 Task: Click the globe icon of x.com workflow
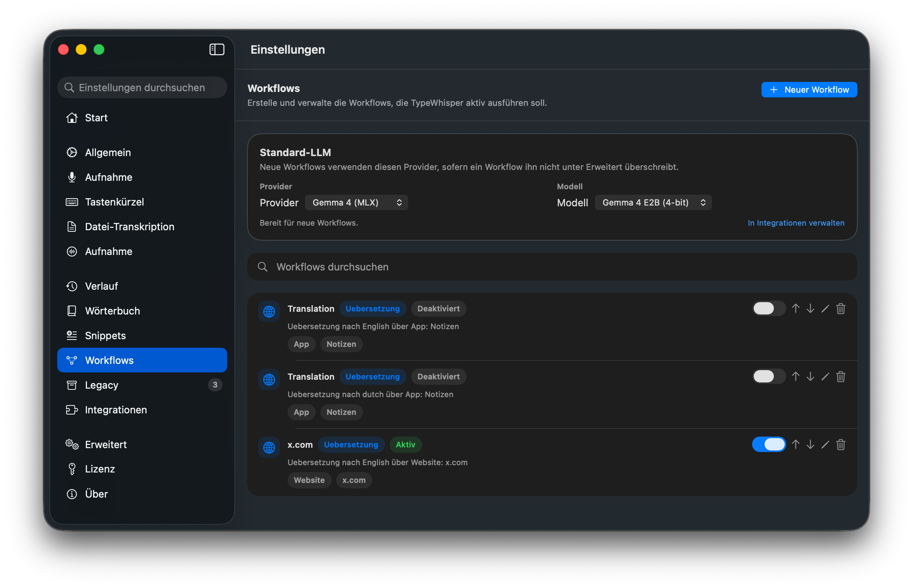tap(269, 447)
